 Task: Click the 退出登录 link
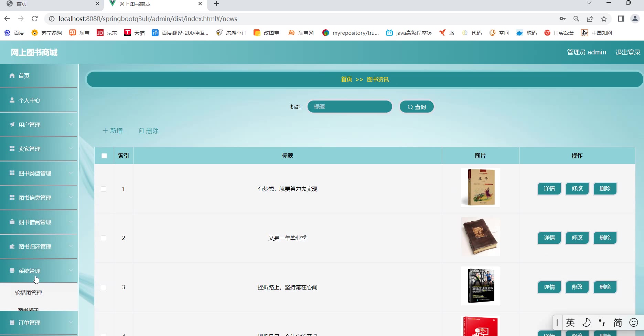click(628, 52)
